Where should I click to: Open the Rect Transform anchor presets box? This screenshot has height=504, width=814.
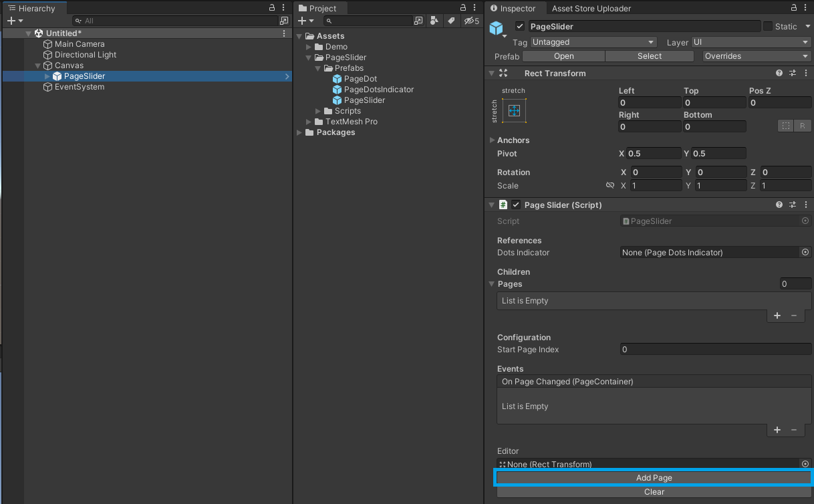click(x=514, y=111)
